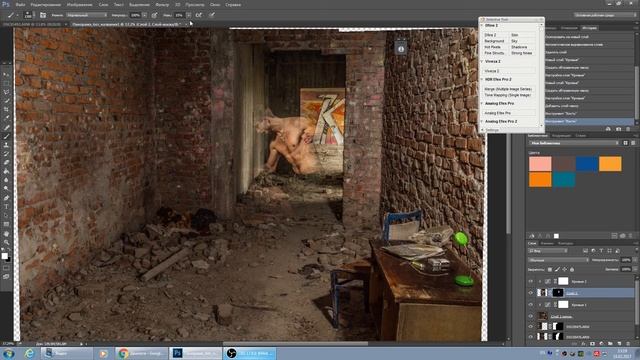Open Internet Explorer from the taskbar
The height and width of the screenshot is (360, 640).
29,353
